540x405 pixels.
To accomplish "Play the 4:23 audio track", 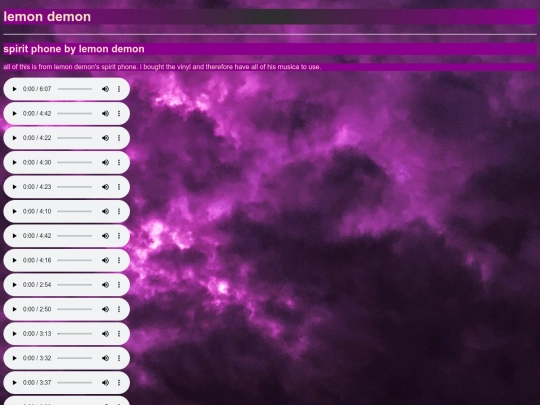I will [x=14, y=187].
